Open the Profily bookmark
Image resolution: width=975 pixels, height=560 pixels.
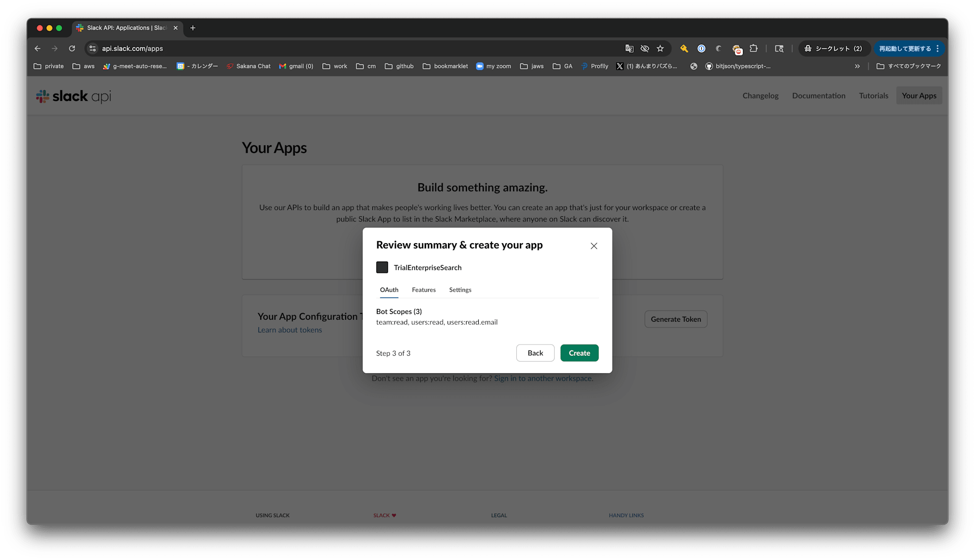point(595,66)
